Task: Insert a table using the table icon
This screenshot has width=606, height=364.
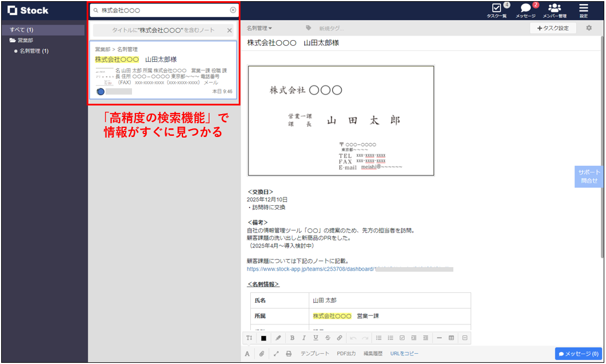Action: (450, 338)
